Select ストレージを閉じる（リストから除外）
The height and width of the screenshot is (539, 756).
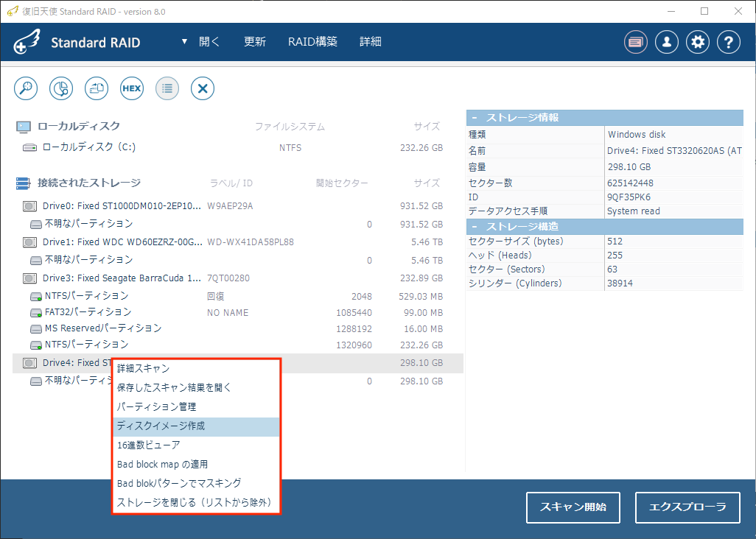tap(196, 502)
